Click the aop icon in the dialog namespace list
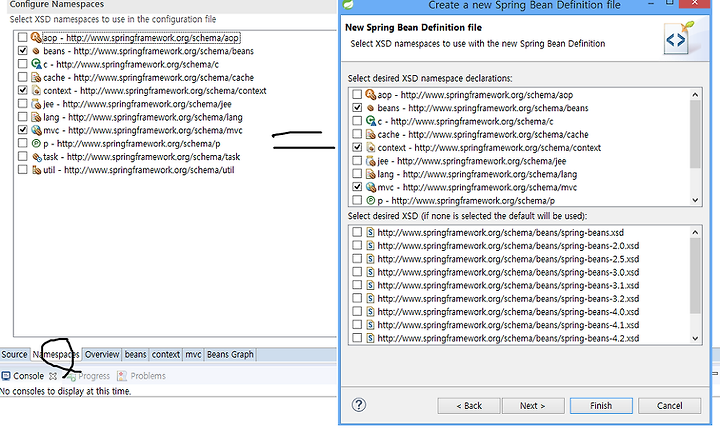Screen dimensions: 720x429 click(371, 95)
